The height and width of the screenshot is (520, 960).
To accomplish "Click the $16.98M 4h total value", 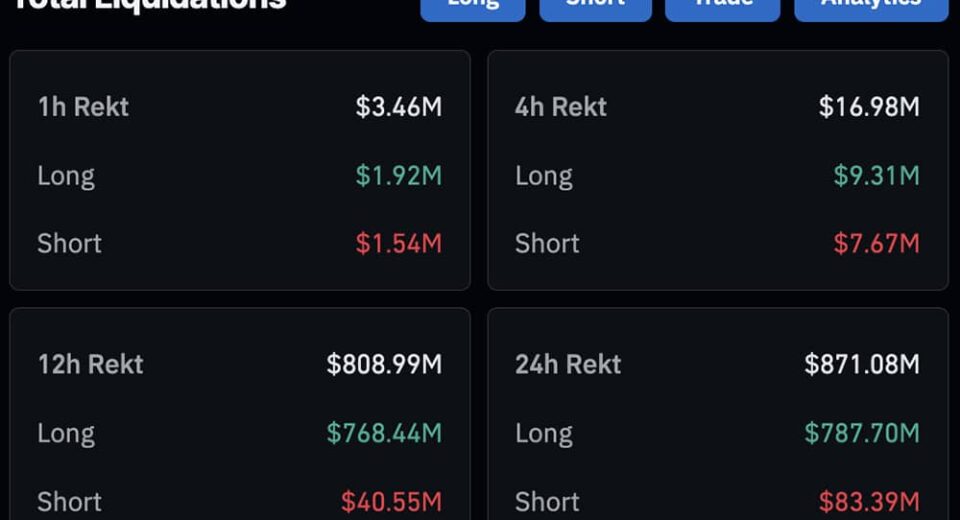I will [x=869, y=107].
